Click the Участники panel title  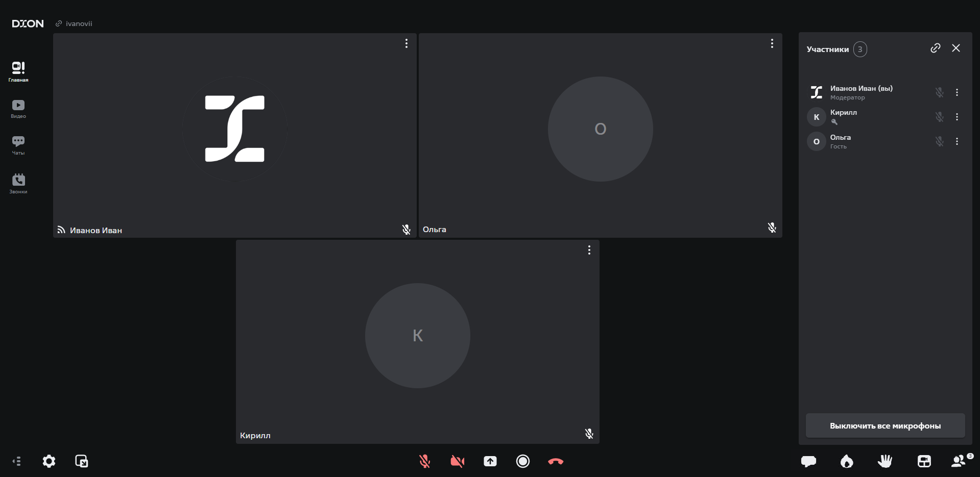tap(828, 49)
